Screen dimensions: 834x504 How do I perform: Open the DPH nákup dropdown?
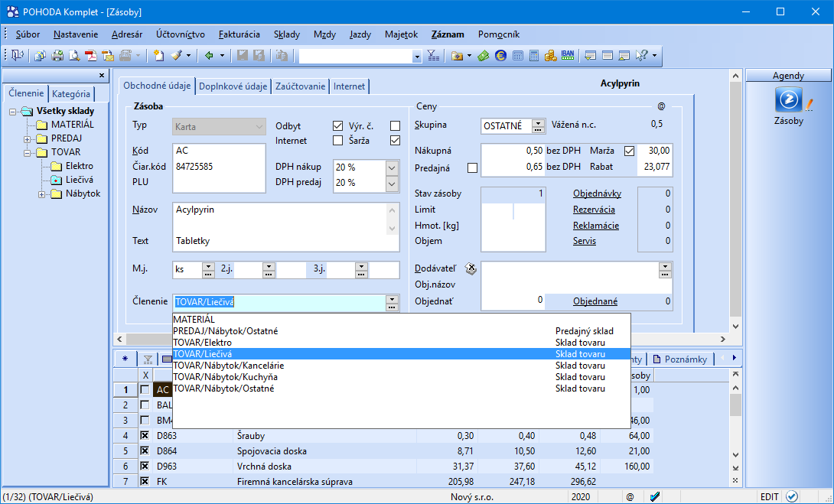pyautogui.click(x=392, y=167)
